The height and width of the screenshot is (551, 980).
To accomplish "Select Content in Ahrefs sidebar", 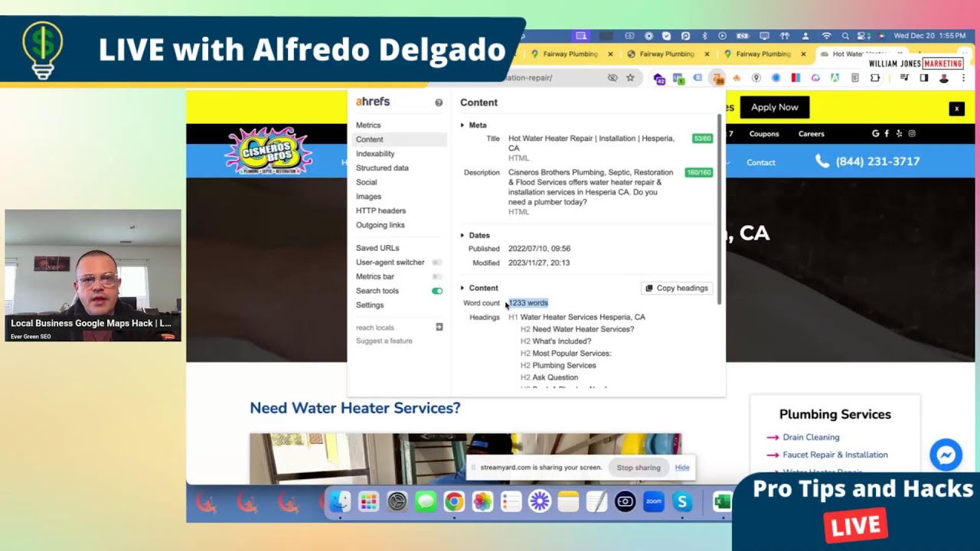I will (399, 139).
